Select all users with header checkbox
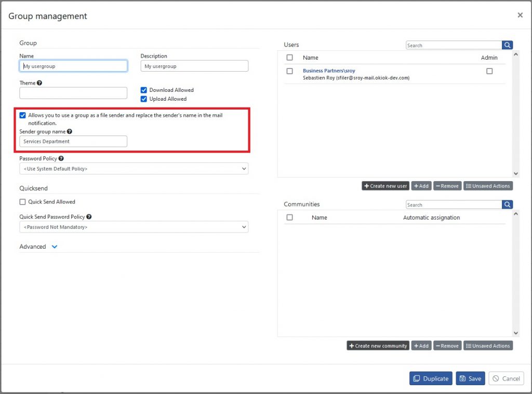This screenshot has height=394, width=532. tap(289, 57)
